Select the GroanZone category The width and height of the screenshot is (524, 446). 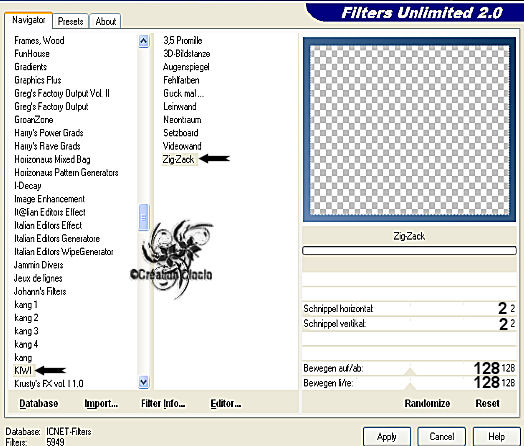coord(34,120)
